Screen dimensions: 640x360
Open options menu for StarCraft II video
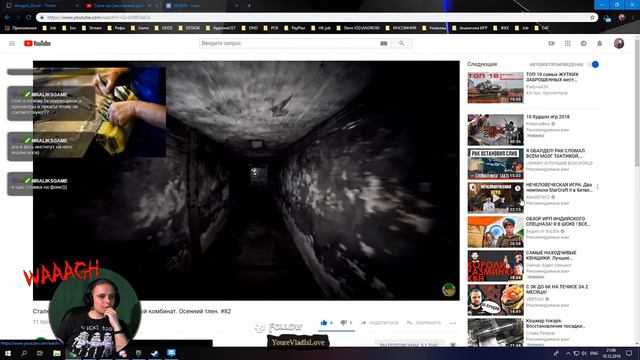coord(598,187)
